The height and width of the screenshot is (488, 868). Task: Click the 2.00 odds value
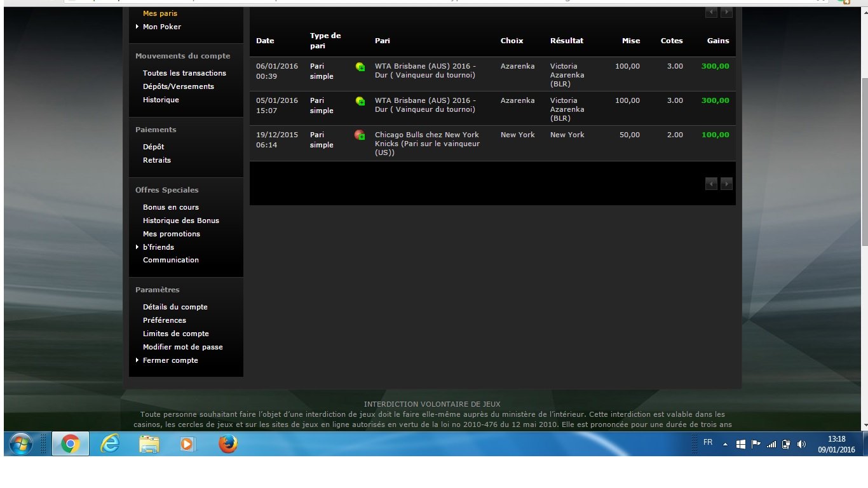675,135
